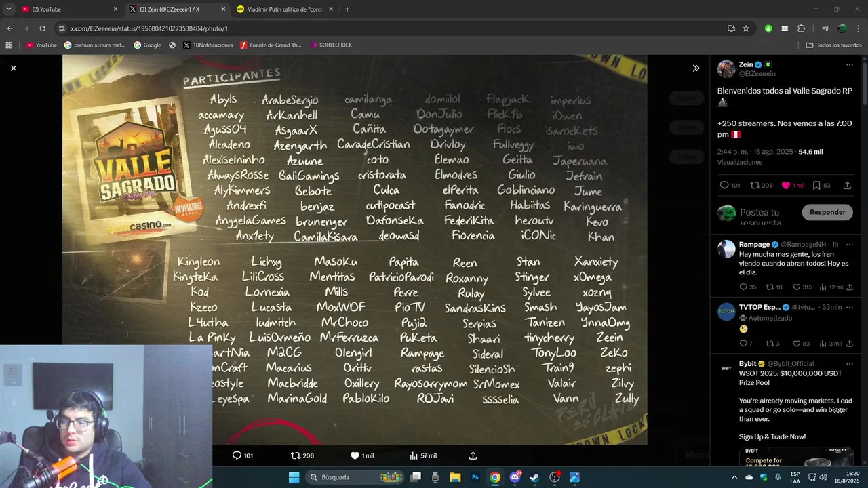This screenshot has height=488, width=868.
Task: Repost Rampage's reply showing 18
Action: coord(770,287)
